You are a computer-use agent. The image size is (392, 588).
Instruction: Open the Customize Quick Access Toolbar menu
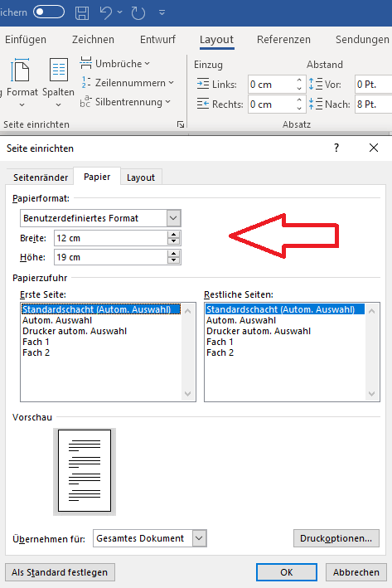pyautogui.click(x=162, y=12)
